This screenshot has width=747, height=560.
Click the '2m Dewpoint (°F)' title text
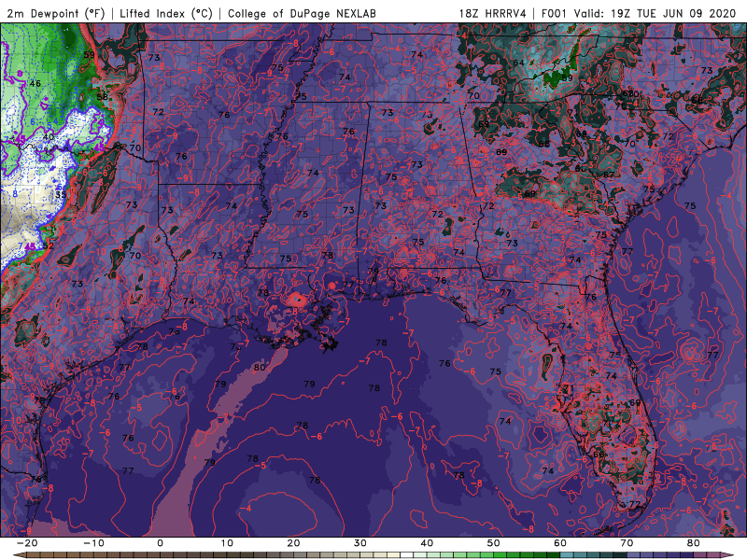pos(56,13)
